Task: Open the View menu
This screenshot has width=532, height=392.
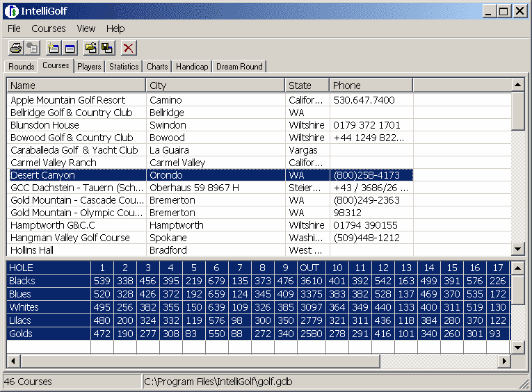Action: (x=86, y=28)
